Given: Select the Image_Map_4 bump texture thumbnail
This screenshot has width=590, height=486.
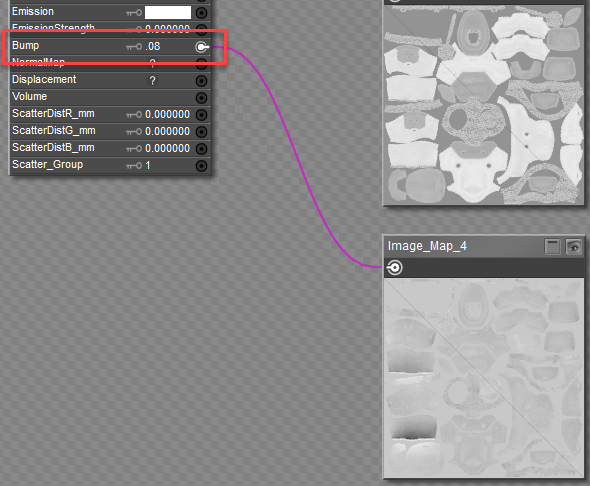Looking at the screenshot, I should (x=484, y=378).
